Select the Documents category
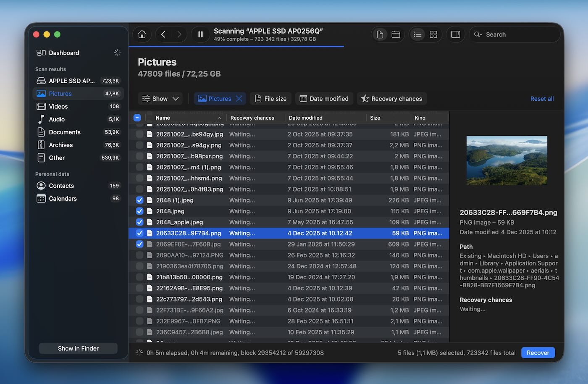588x384 pixels. click(64, 132)
